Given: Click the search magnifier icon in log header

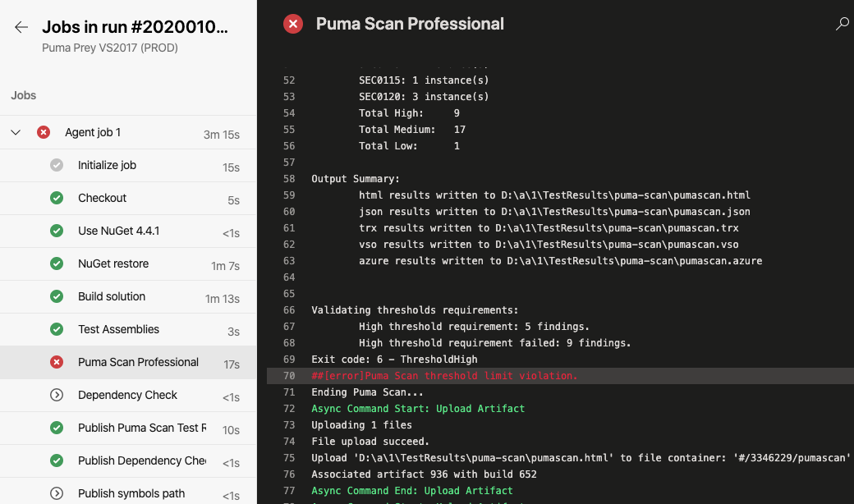Looking at the screenshot, I should click(842, 25).
